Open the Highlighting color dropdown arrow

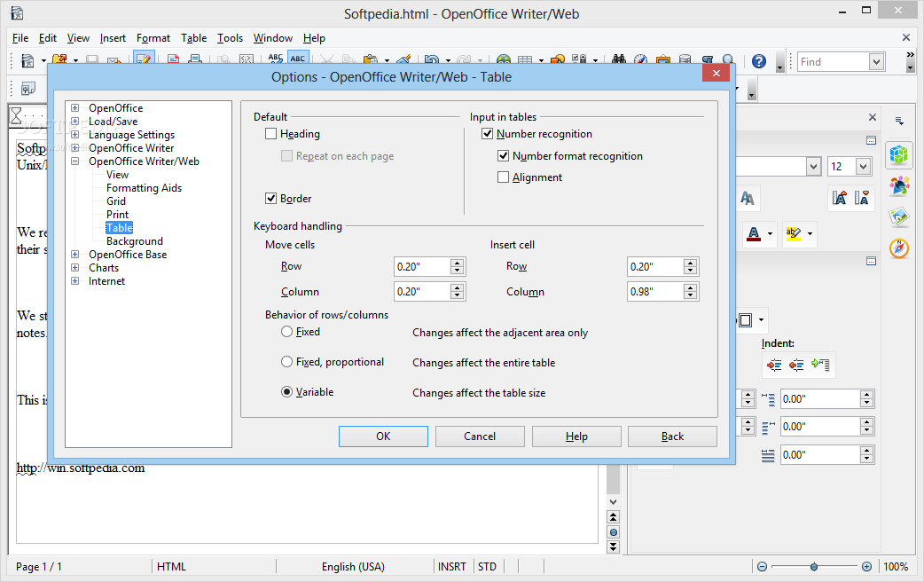tap(810, 234)
